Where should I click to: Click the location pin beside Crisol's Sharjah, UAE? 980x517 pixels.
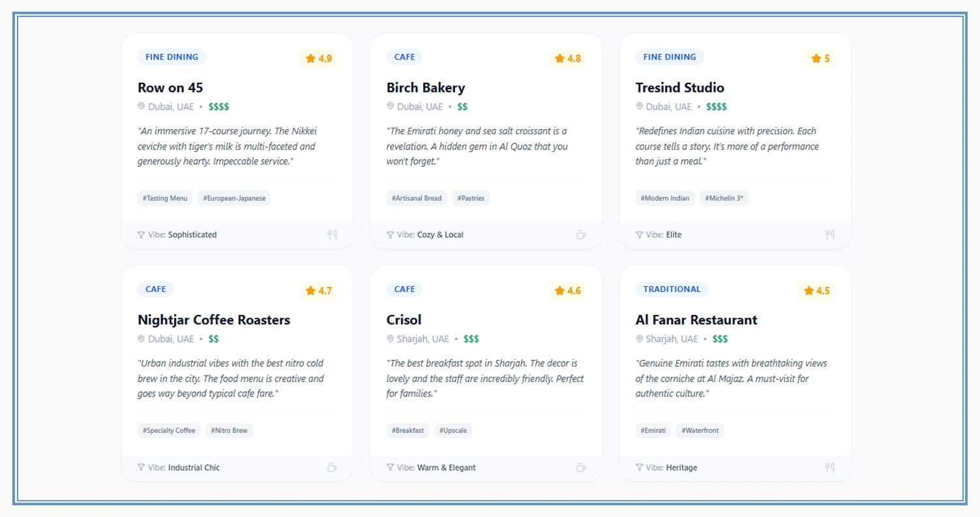pyautogui.click(x=390, y=338)
